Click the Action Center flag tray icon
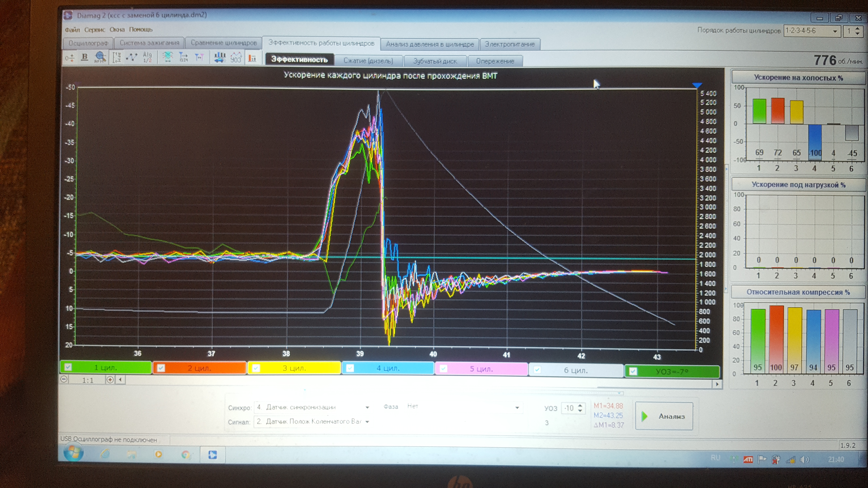The image size is (868, 488). tap(762, 459)
